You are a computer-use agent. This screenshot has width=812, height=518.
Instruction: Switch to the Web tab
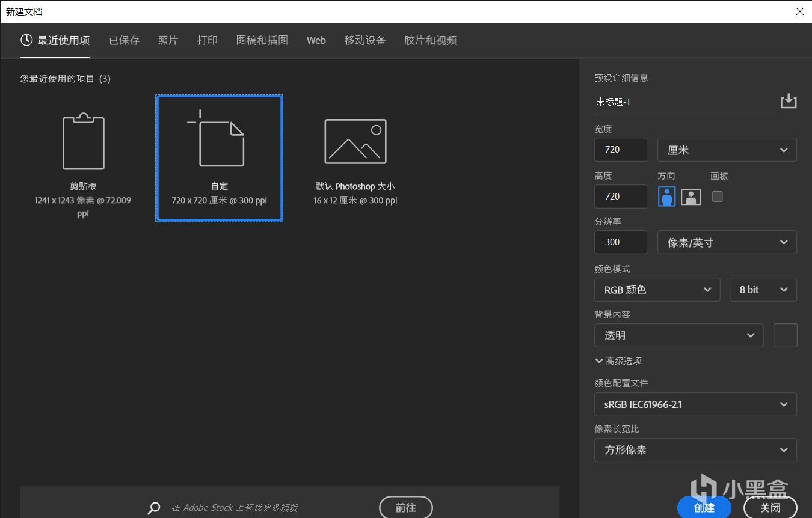316,40
